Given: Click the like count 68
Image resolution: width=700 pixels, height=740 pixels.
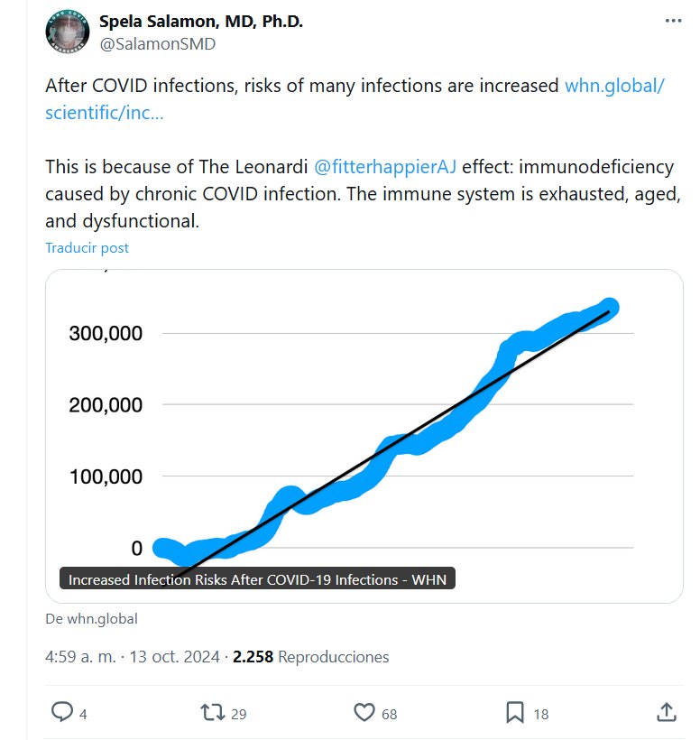Looking at the screenshot, I should 389,714.
